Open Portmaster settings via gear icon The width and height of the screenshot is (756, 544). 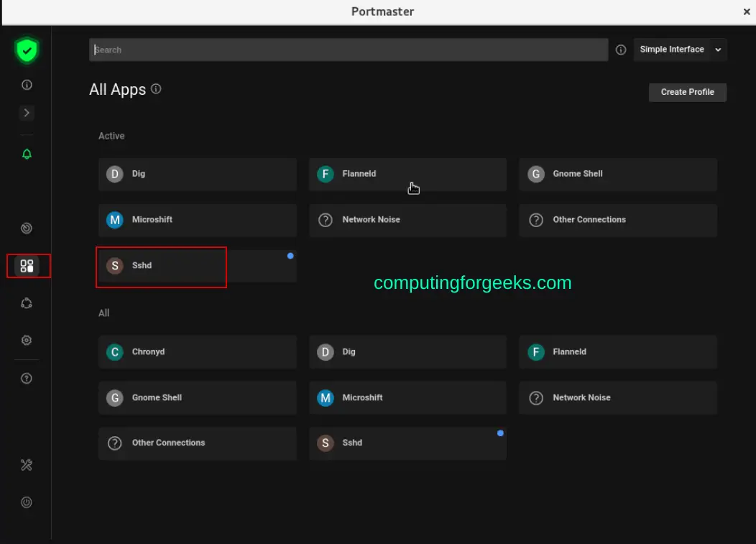pos(27,340)
